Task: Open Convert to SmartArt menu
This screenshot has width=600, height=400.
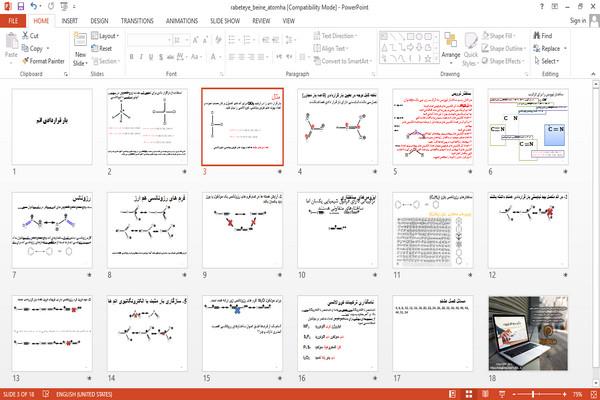Action: (x=342, y=61)
